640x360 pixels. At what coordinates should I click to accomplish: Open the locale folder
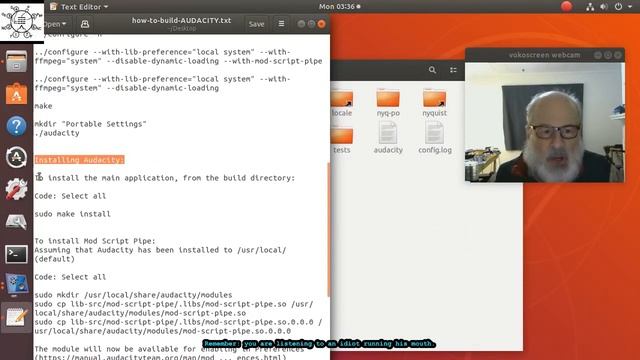342,103
